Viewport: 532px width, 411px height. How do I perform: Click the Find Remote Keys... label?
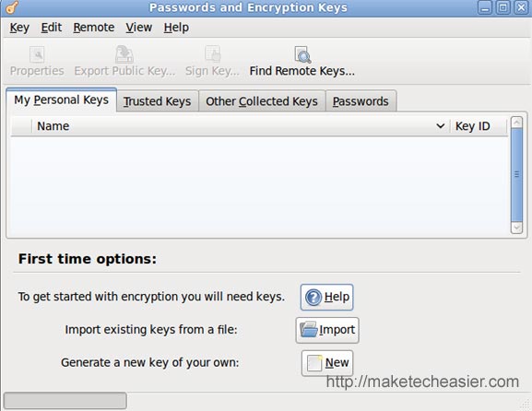click(x=302, y=71)
